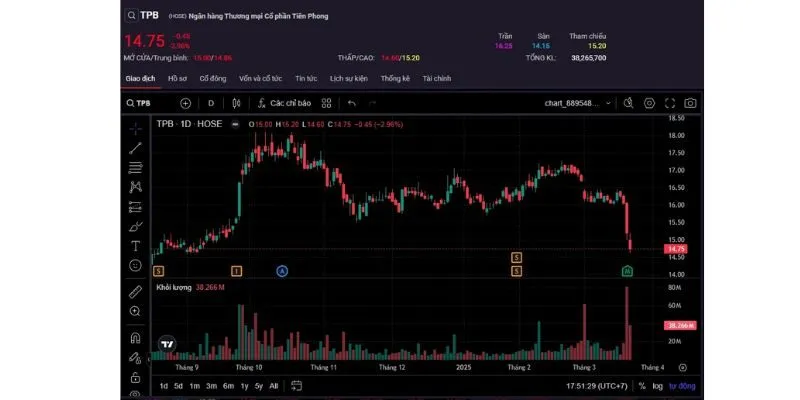Click the 14.75 price label on axis

[x=676, y=249]
